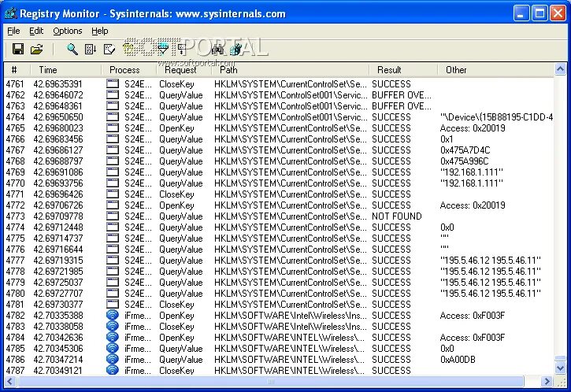Click the horizontal scrollbar right arrow
571x392 pixels.
point(546,382)
